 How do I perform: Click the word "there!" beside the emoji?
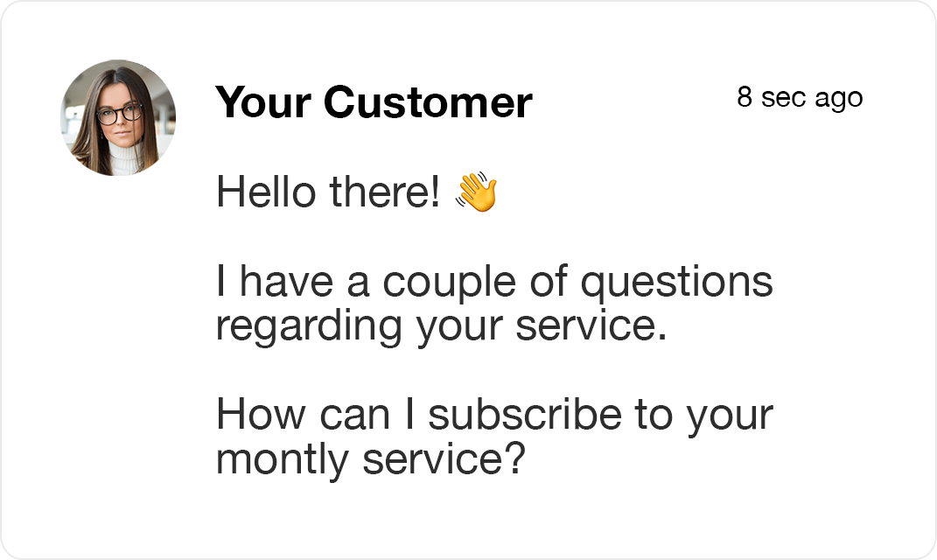[x=385, y=192]
